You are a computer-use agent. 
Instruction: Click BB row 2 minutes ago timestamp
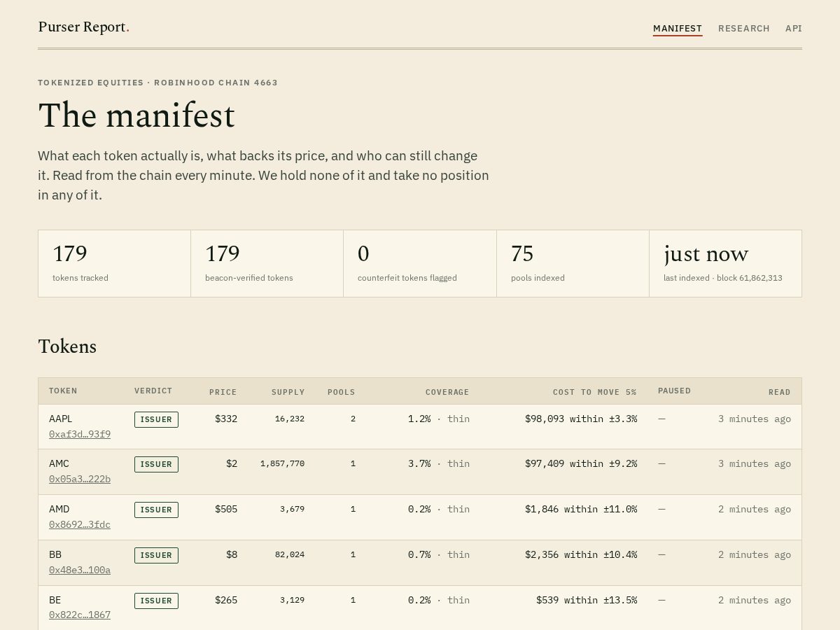pyautogui.click(x=755, y=554)
